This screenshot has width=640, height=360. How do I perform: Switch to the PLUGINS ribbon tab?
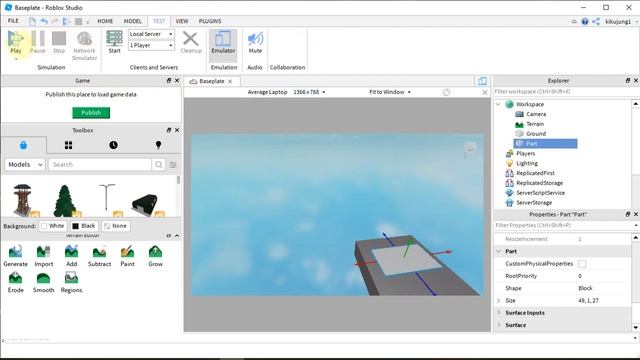(x=210, y=21)
